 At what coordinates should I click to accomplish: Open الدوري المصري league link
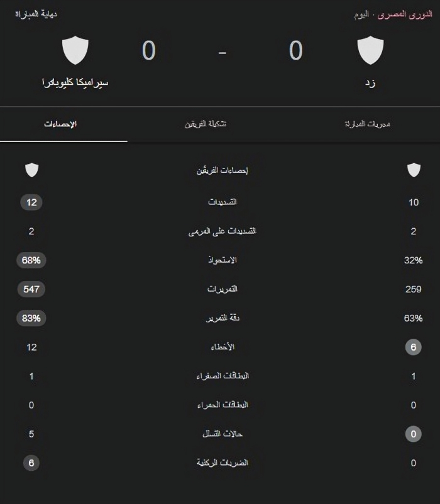tap(405, 15)
